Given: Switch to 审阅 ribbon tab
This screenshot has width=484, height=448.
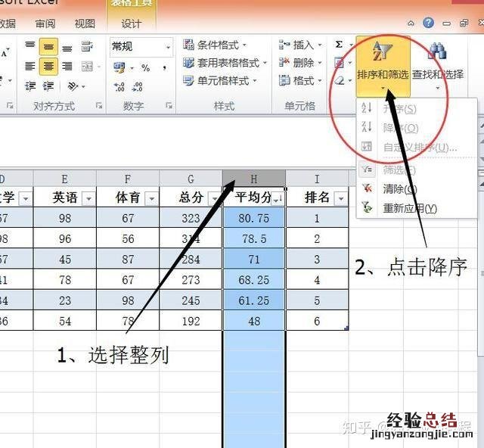Looking at the screenshot, I should click(x=45, y=23).
